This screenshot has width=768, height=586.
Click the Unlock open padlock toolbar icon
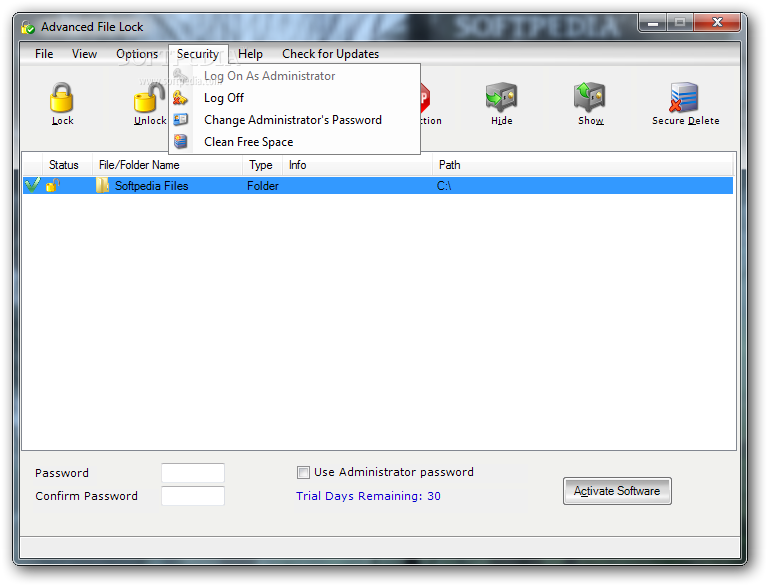coord(149,97)
